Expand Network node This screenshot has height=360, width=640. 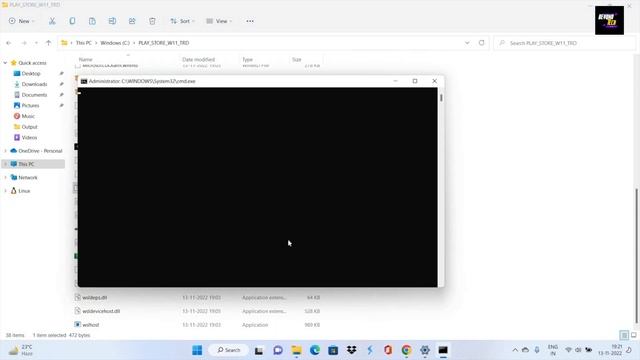coord(5,178)
